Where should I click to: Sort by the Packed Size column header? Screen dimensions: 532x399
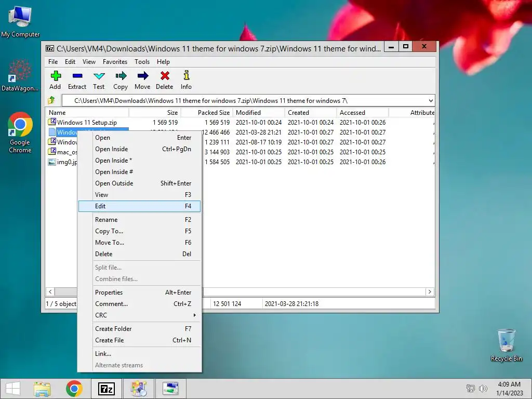coord(207,113)
